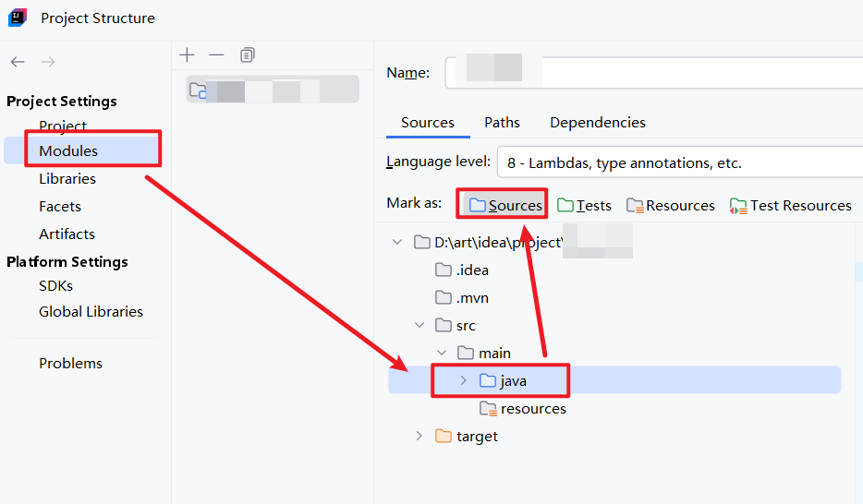Copy the selected module
The image size is (863, 504).
click(x=247, y=55)
